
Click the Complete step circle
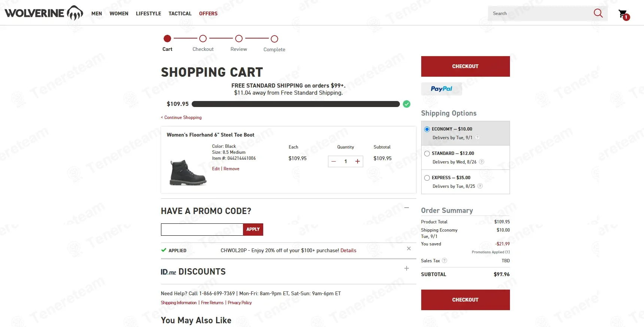pos(274,39)
